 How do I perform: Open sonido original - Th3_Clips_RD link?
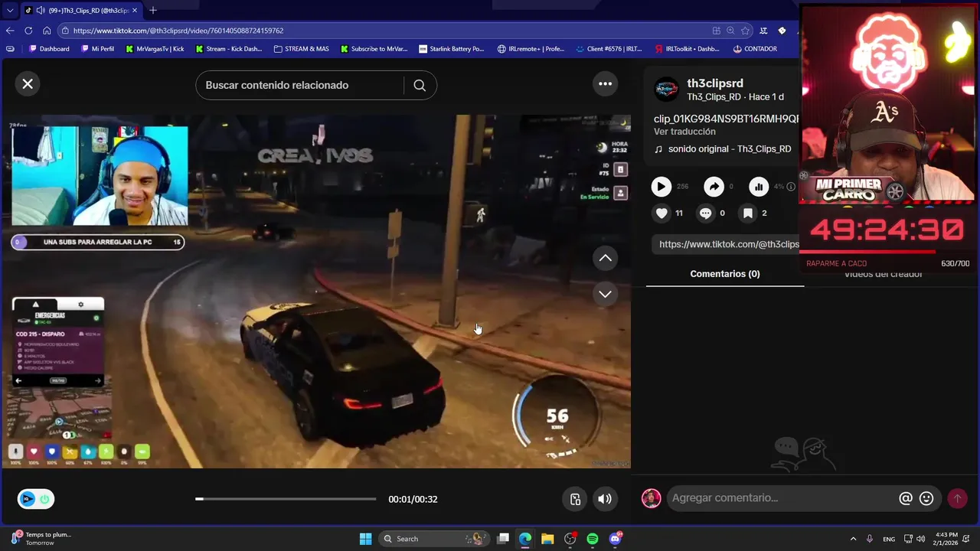(x=730, y=149)
